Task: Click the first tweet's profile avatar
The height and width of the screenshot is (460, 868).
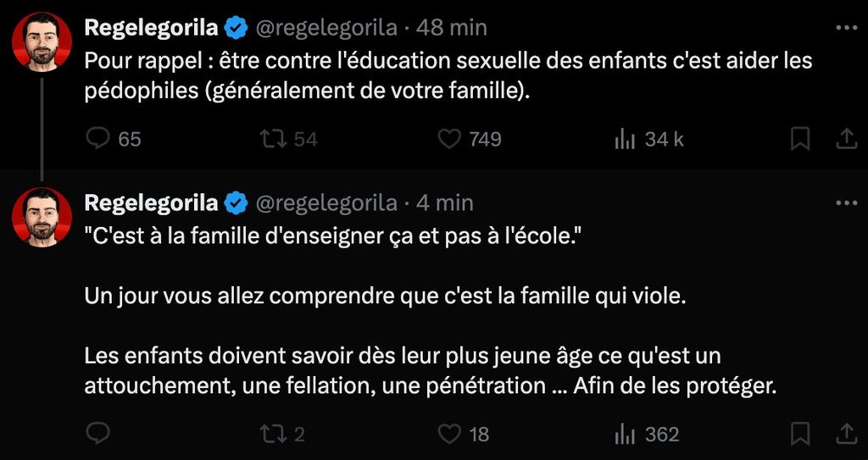Action: pos(42,42)
